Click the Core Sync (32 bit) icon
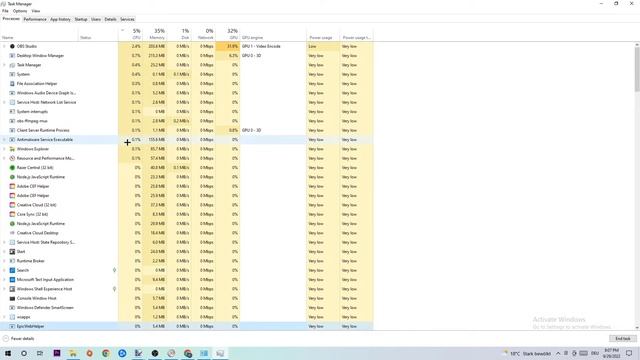Viewport: 640px width, 360px height. 12,214
